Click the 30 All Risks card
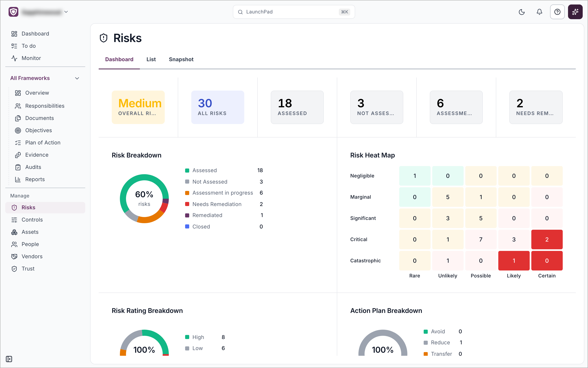Viewport: 588px width, 368px height. [218, 107]
